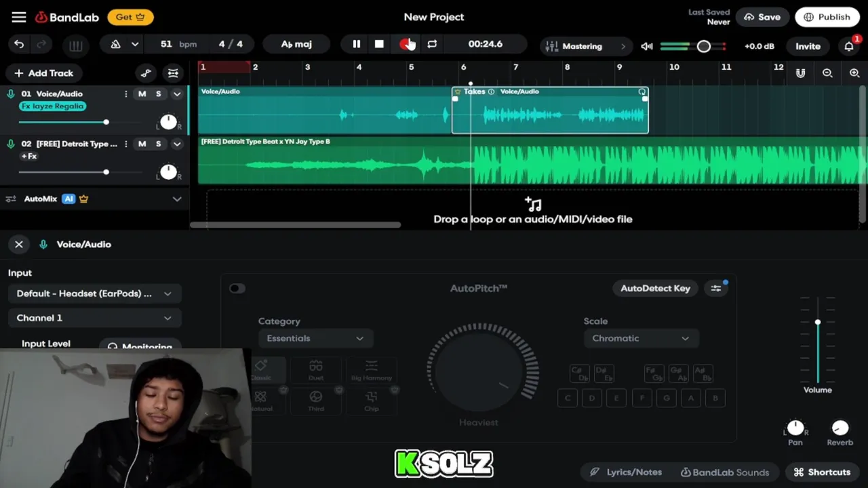Add a new track

tap(43, 73)
